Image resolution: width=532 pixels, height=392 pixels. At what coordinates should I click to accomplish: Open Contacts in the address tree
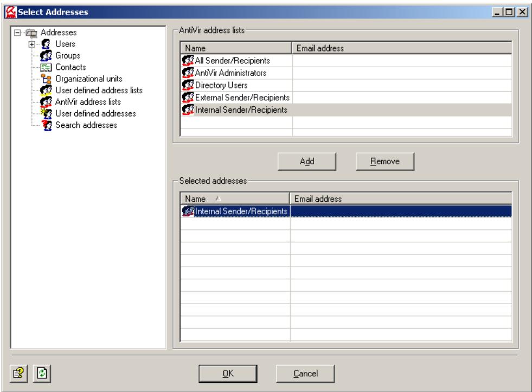click(70, 67)
